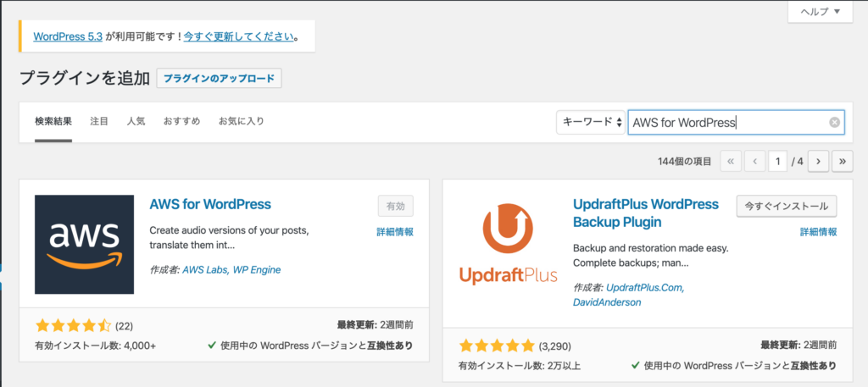Click the Backup and restoration description

(650, 256)
